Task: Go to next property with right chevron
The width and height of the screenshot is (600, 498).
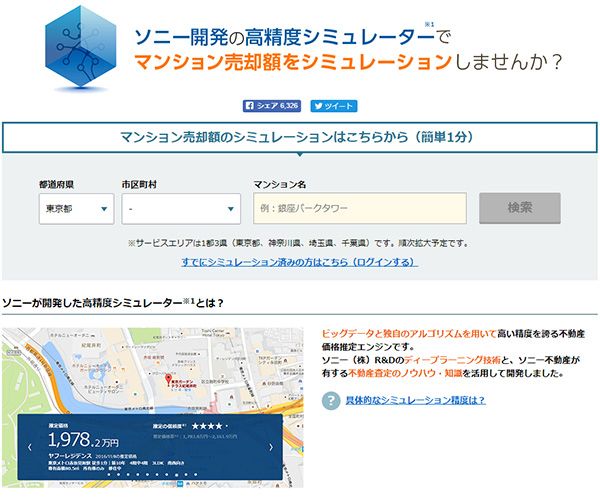Action: (271, 447)
